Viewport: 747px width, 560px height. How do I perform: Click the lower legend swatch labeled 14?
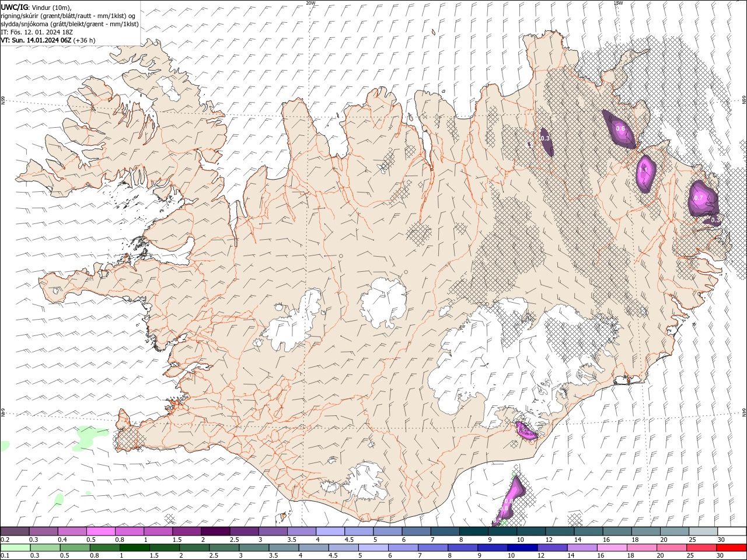pyautogui.click(x=581, y=548)
